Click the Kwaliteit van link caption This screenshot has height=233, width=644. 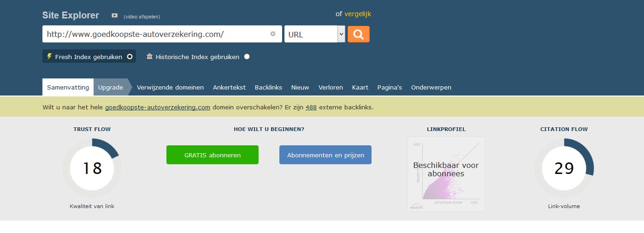click(92, 206)
